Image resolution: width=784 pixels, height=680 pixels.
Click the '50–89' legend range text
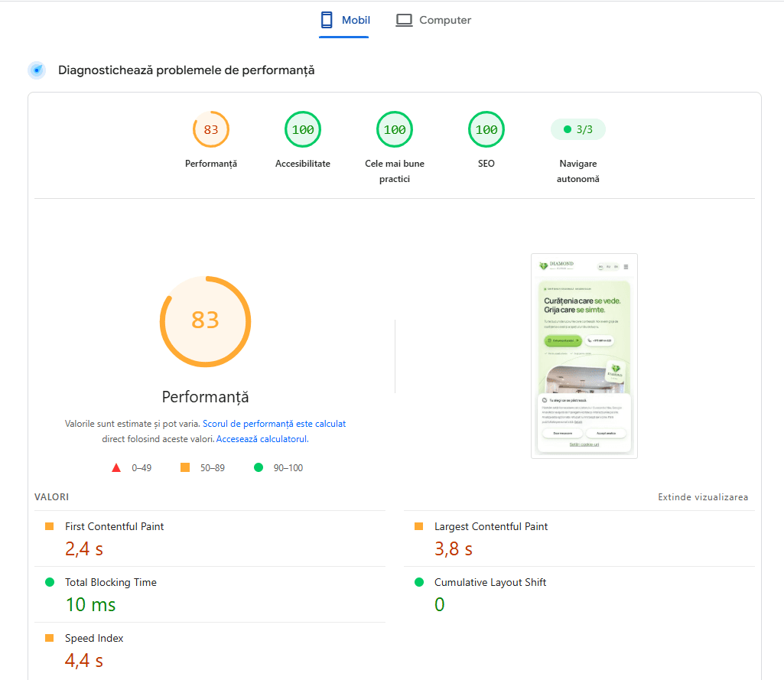213,468
